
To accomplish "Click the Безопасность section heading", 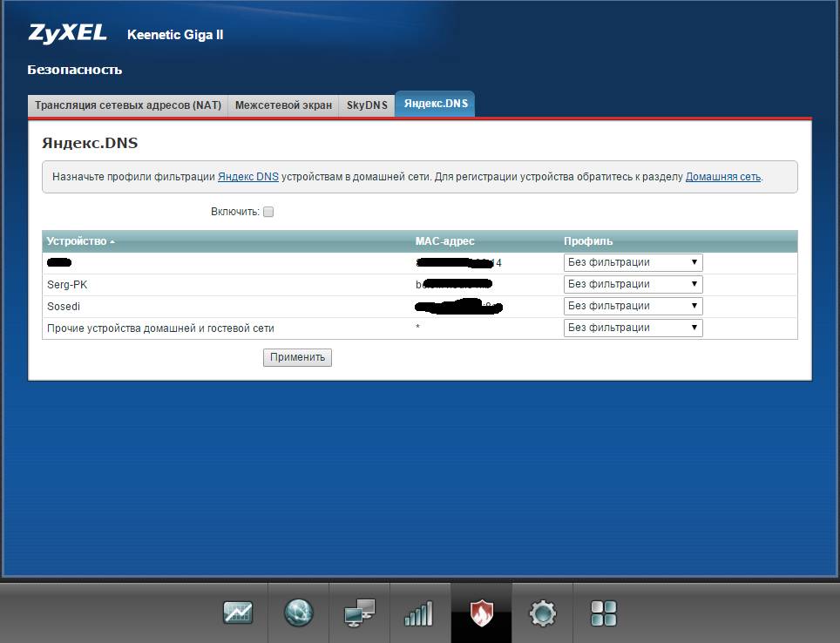I will (74, 70).
